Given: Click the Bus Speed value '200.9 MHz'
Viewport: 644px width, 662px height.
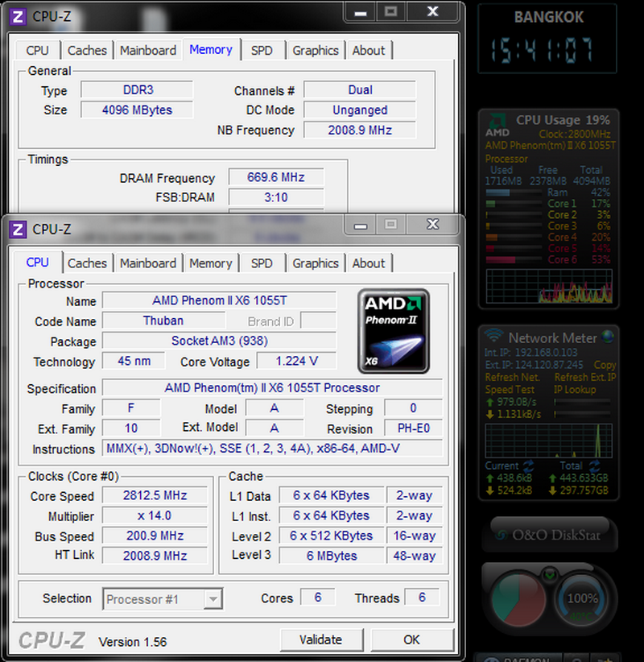Looking at the screenshot, I should tap(155, 536).
